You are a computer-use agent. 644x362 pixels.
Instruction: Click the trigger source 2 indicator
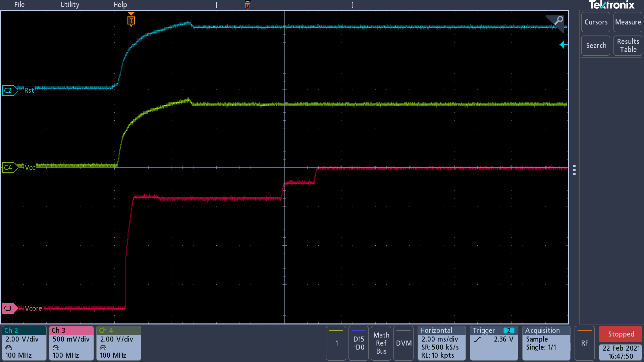tap(509, 331)
